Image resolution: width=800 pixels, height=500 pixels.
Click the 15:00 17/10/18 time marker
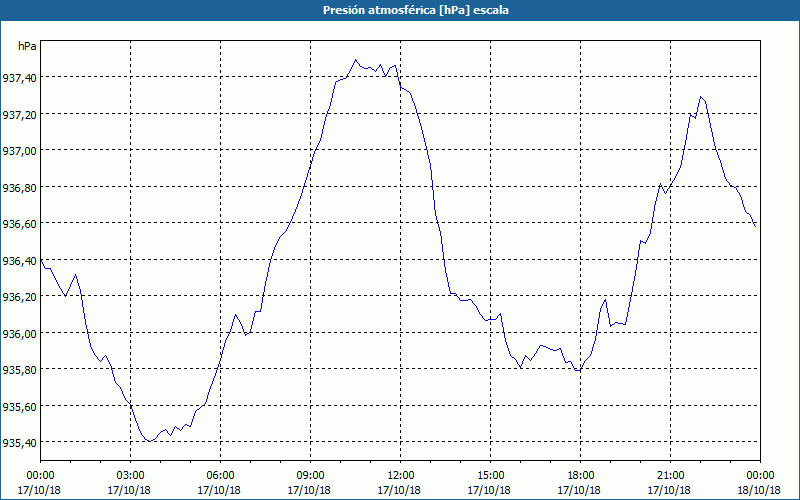490,483
